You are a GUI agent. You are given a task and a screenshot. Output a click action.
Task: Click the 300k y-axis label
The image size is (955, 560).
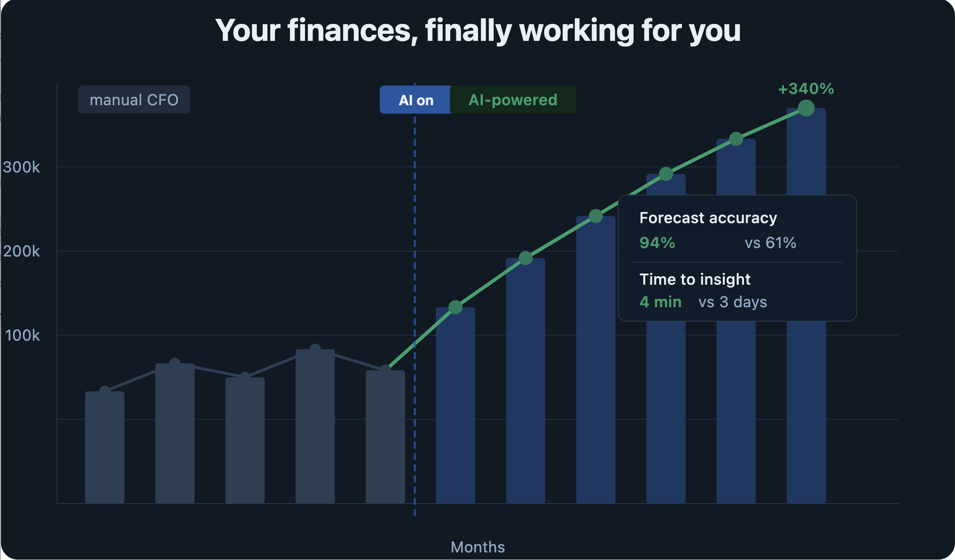point(22,167)
